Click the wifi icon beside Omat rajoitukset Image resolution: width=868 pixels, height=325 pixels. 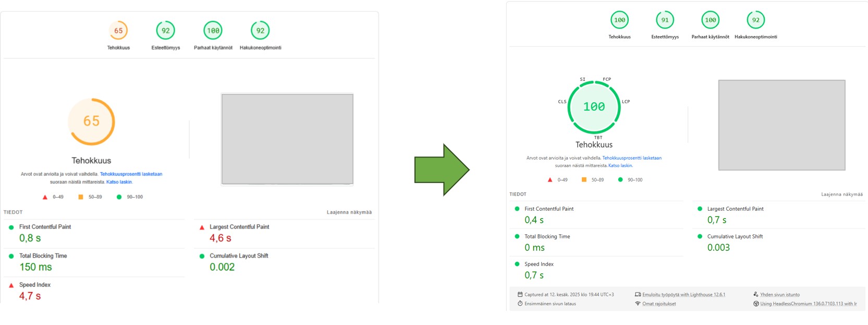coord(638,303)
